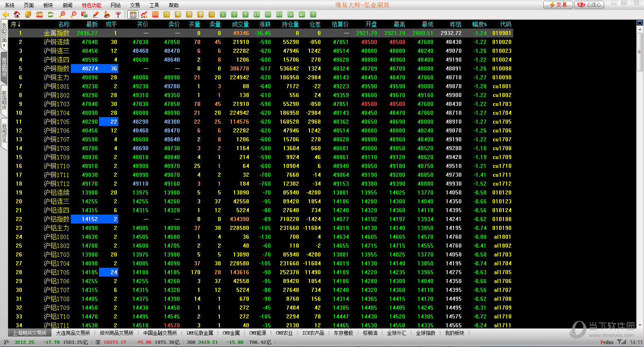Click the 交易 button at top right
The image size is (644, 347).
[x=558, y=5]
